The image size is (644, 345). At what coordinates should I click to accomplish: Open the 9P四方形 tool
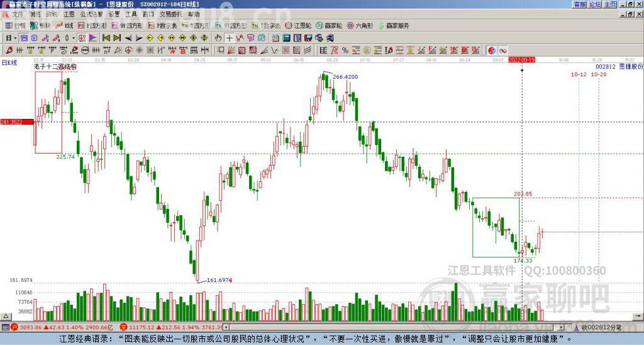point(127,25)
